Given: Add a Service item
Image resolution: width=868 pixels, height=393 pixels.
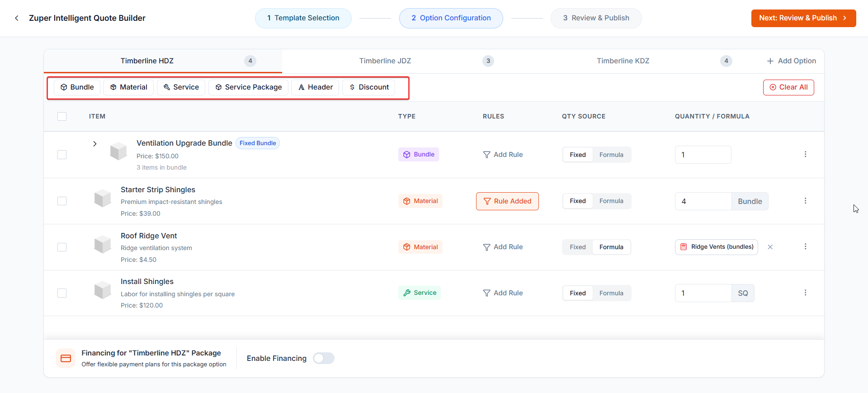Looking at the screenshot, I should click(x=181, y=87).
